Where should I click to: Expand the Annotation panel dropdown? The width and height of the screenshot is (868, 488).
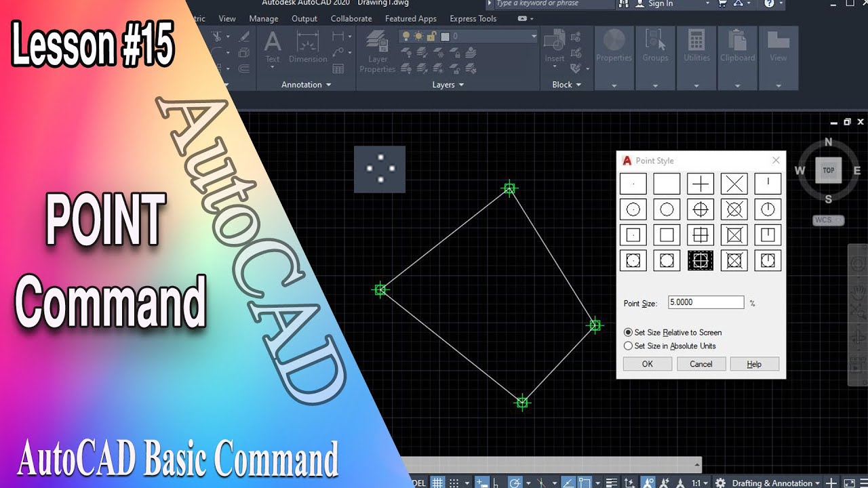click(307, 85)
